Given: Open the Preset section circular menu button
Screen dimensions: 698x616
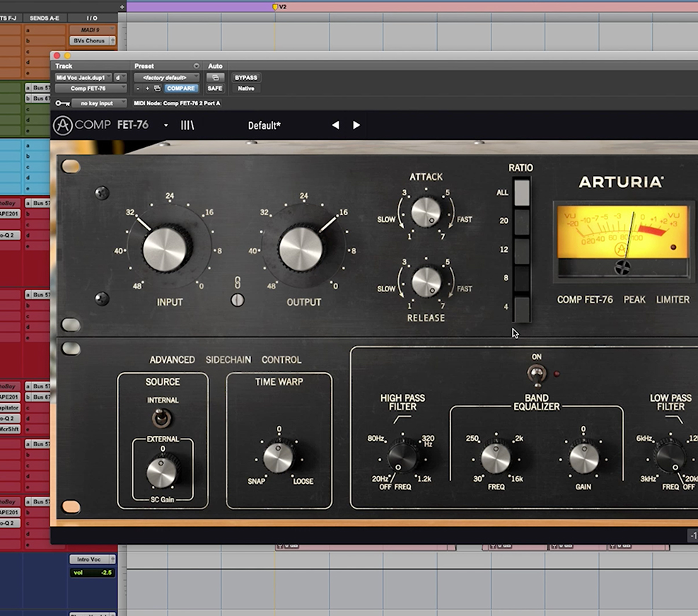Looking at the screenshot, I should (x=196, y=66).
